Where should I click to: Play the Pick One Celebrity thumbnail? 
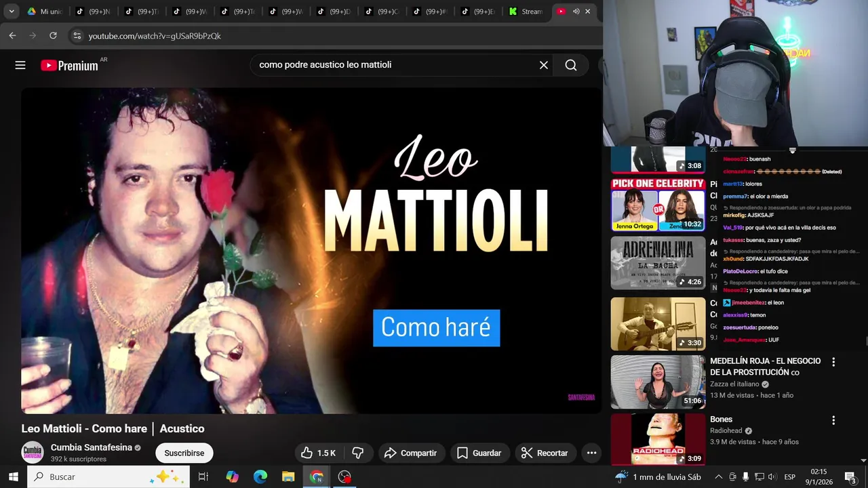[x=658, y=205]
